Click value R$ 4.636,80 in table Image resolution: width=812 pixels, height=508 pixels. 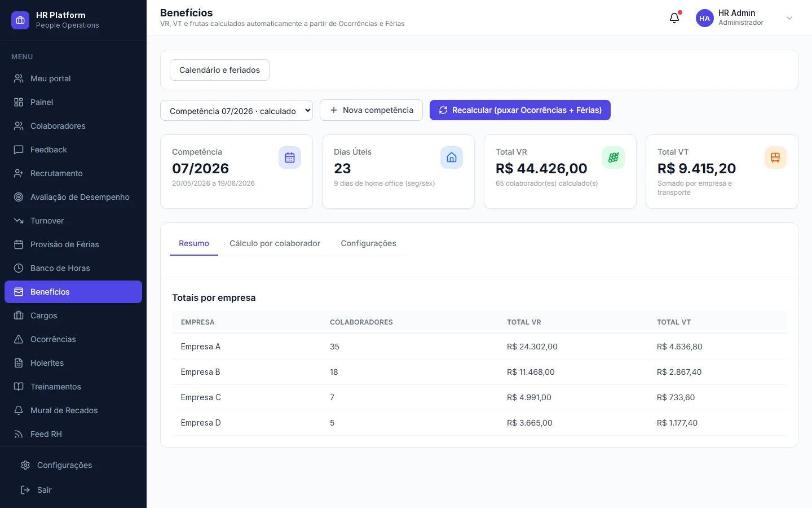[679, 347]
